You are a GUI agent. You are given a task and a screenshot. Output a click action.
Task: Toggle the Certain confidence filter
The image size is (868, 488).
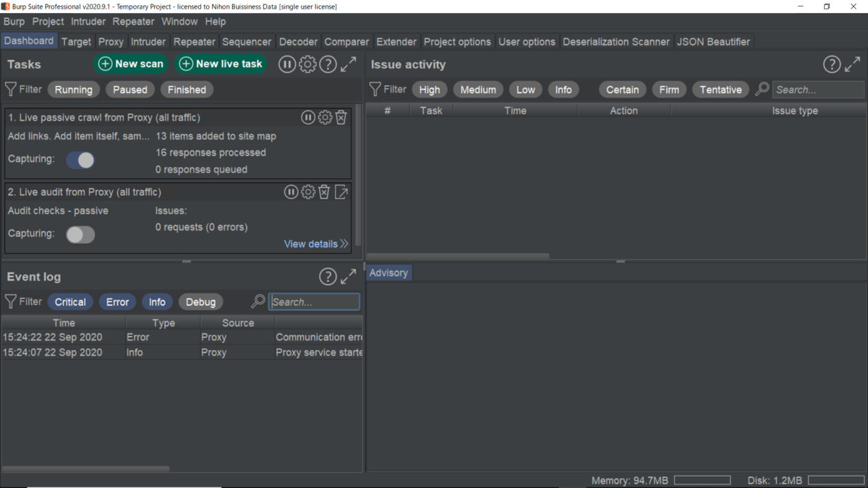pyautogui.click(x=623, y=90)
